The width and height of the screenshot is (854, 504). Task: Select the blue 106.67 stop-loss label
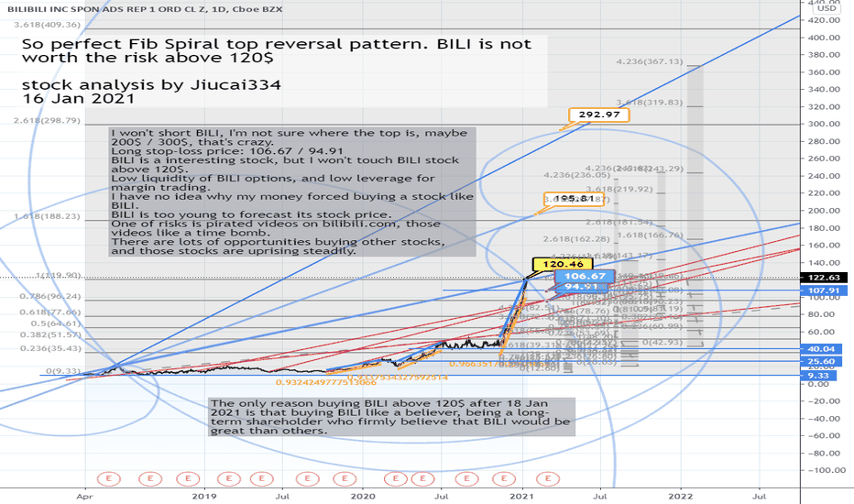click(585, 276)
